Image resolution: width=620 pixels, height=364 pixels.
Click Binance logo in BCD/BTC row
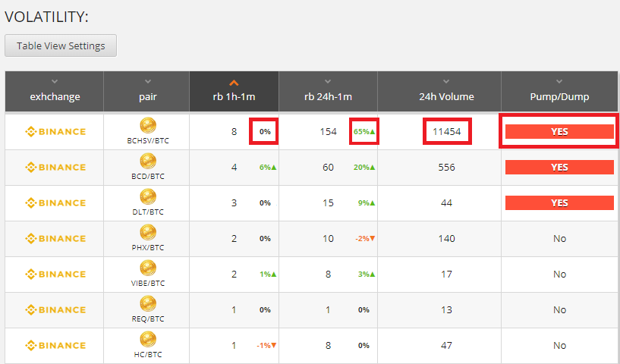pyautogui.click(x=55, y=167)
